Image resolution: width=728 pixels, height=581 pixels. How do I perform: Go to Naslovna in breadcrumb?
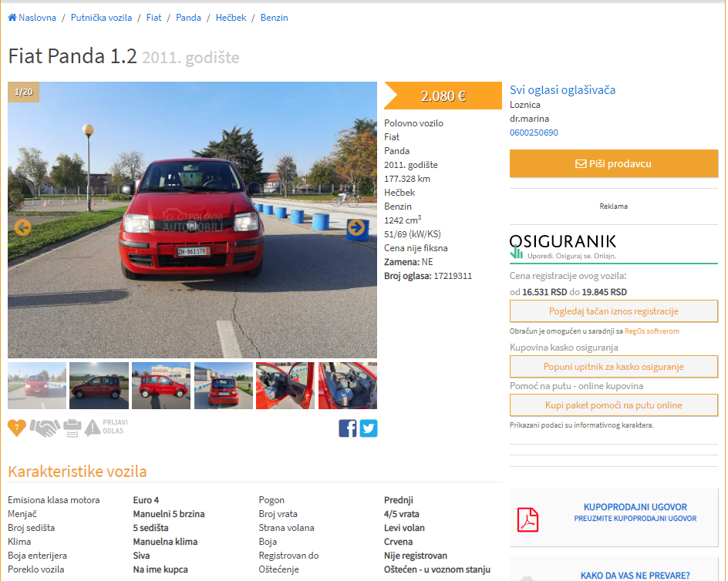[x=37, y=18]
